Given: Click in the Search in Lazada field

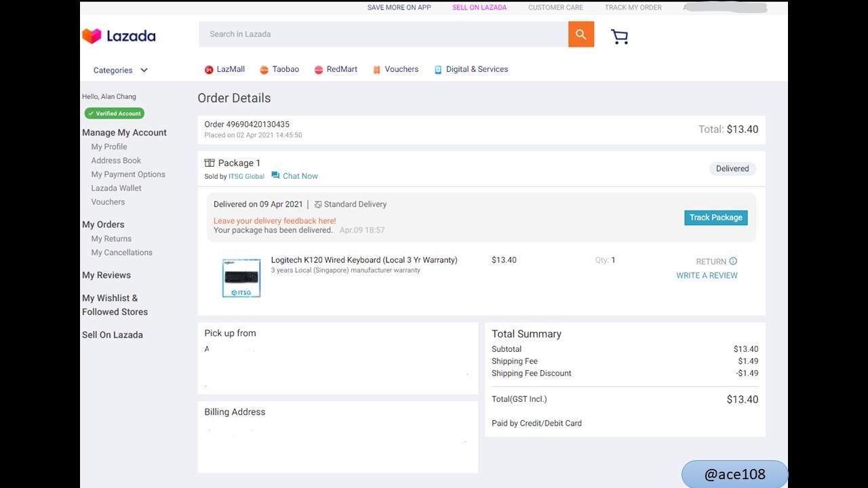Looking at the screenshot, I should tap(383, 34).
